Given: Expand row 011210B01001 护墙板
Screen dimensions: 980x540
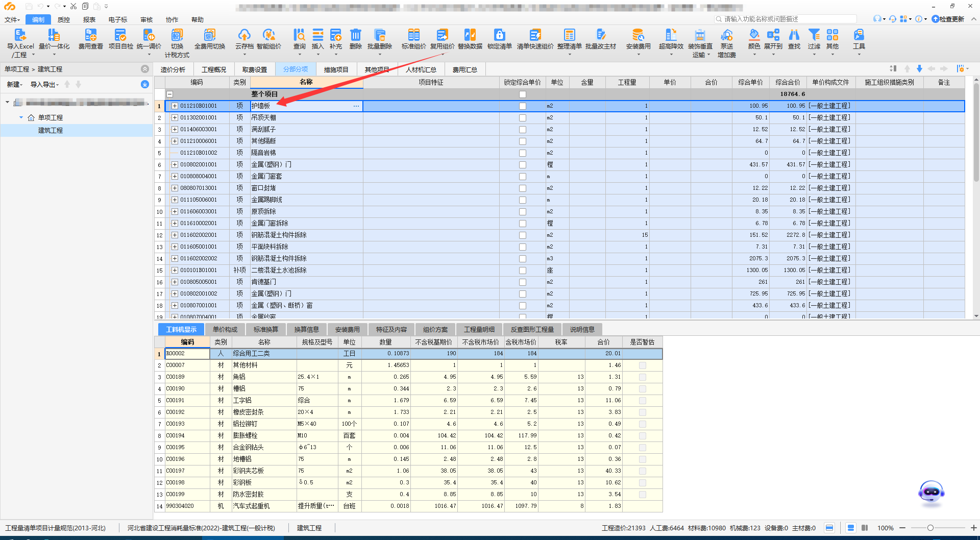Looking at the screenshot, I should (x=175, y=106).
